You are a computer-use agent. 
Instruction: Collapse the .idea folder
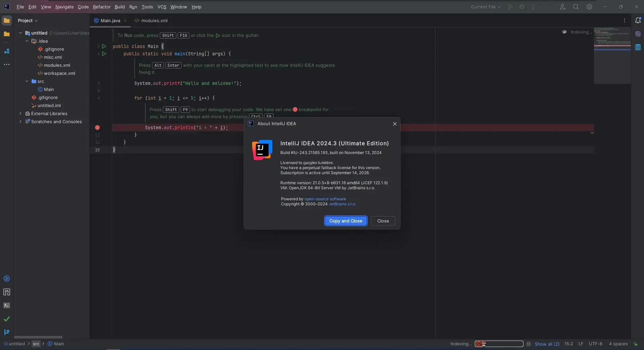point(27,41)
